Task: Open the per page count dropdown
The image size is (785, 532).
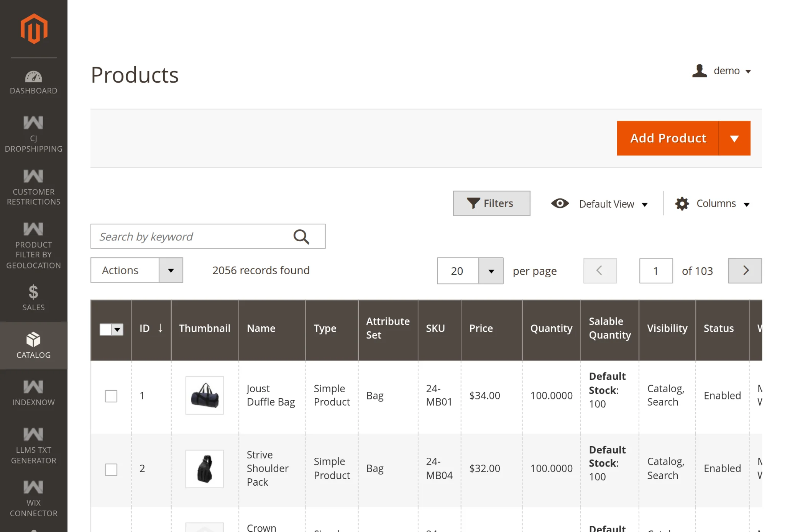Action: (x=491, y=271)
